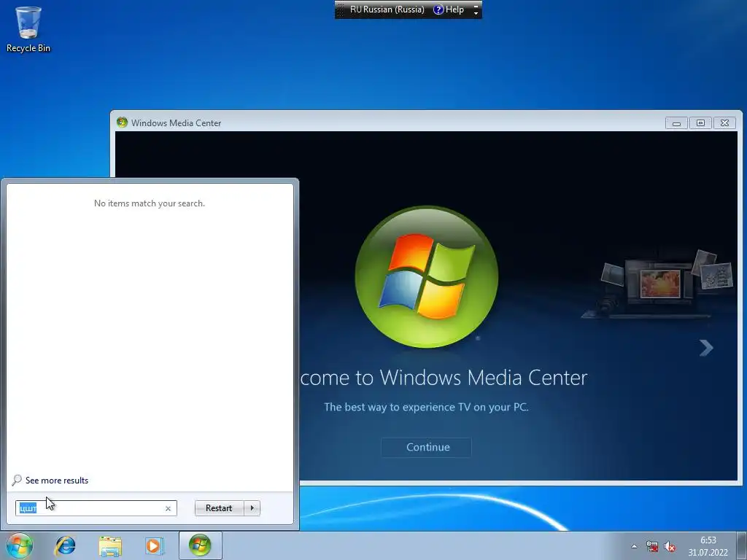Click the Restart button
The image size is (747, 560).
(x=219, y=508)
